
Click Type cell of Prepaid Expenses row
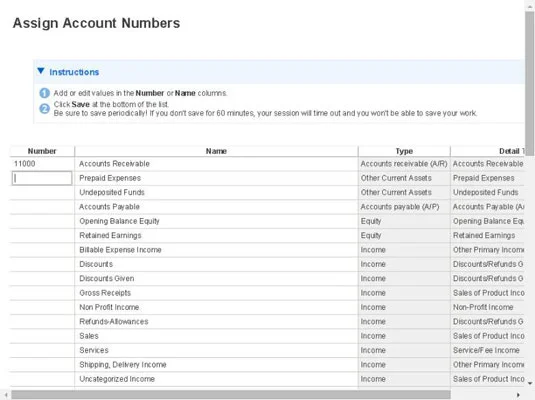click(x=404, y=178)
